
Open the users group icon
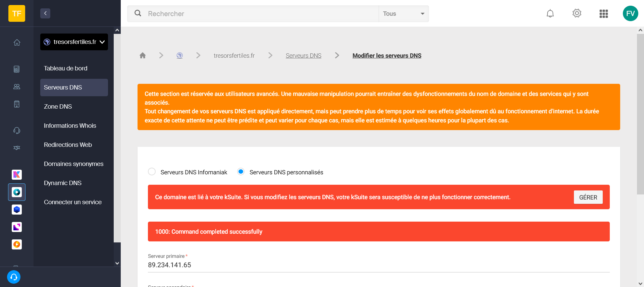click(x=17, y=87)
